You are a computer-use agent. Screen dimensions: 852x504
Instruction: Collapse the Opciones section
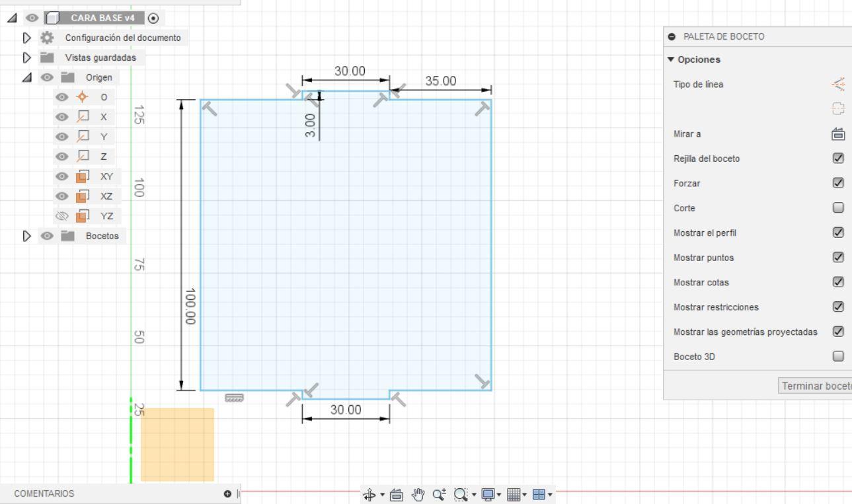pos(672,60)
